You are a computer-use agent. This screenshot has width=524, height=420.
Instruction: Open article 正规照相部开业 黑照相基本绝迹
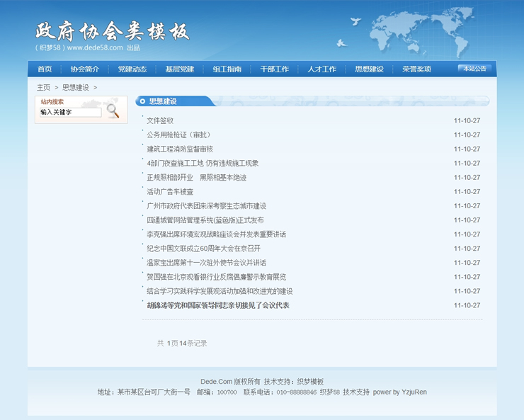(196, 178)
